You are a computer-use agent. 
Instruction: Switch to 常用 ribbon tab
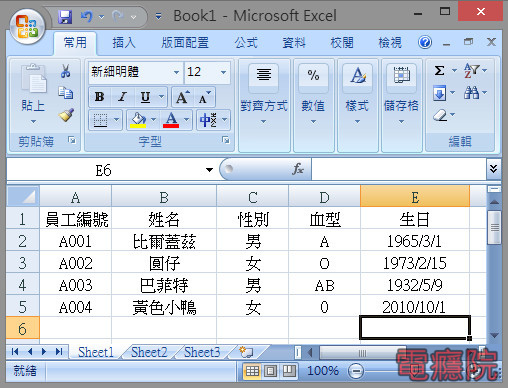click(x=75, y=43)
